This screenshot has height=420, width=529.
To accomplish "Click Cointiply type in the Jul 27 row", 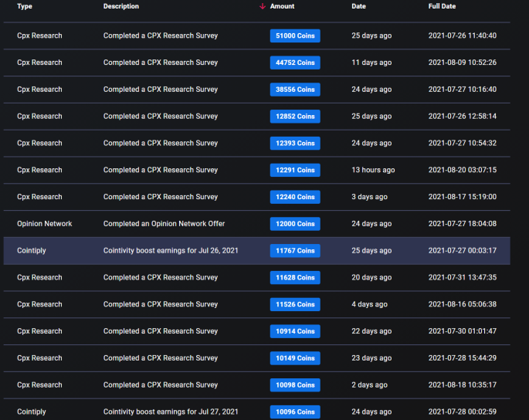I will pyautogui.click(x=32, y=412).
